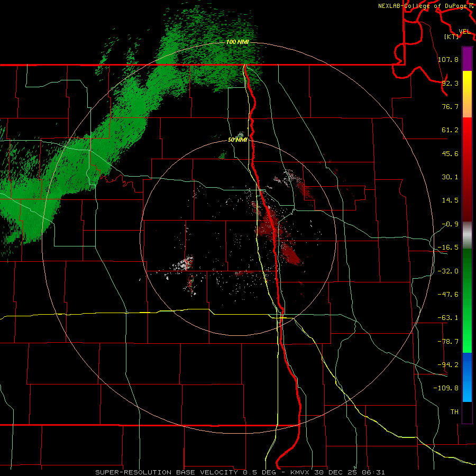Click the Super-Resolution Base Velocity caption
Image resolution: width=476 pixels, height=476 pixels.
tap(240, 472)
